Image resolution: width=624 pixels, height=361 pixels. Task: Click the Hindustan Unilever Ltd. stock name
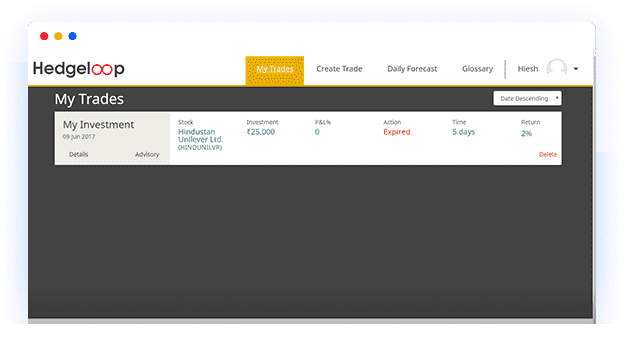pyautogui.click(x=200, y=136)
